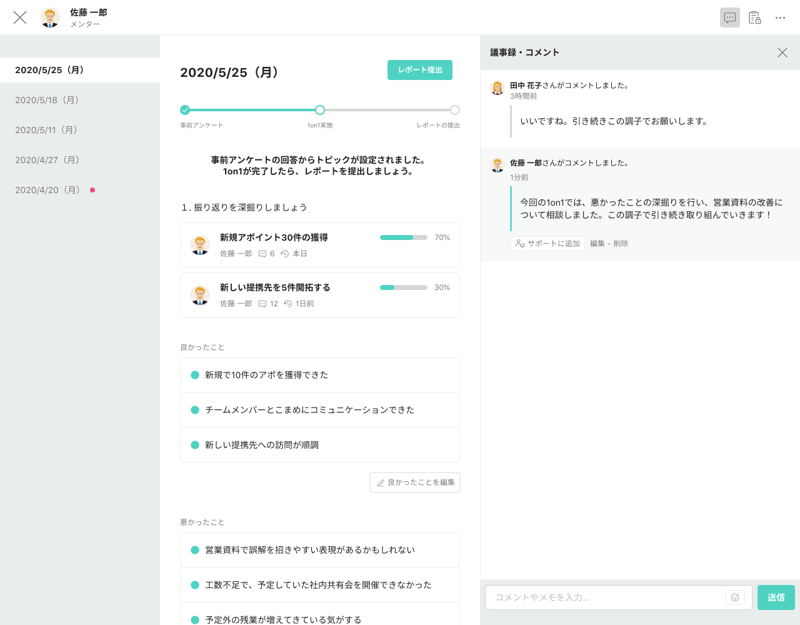
Task: Open the locked clipboard notes icon
Action: (755, 18)
